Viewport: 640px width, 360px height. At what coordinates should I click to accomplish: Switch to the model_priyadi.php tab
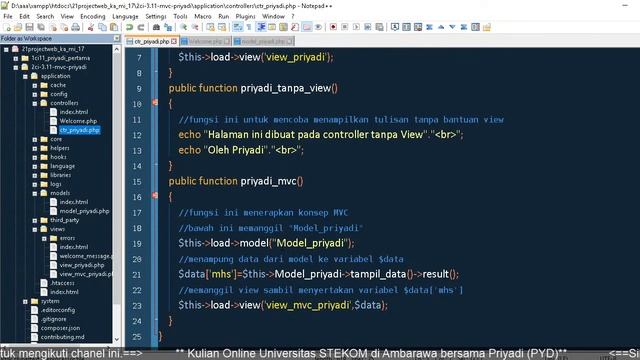[263, 42]
